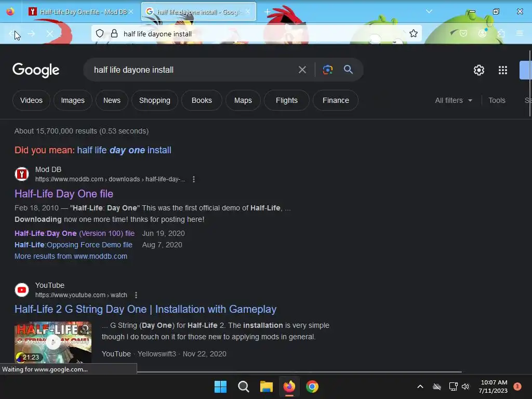Filter results by Shopping
The image size is (532, 399).
[x=155, y=100]
